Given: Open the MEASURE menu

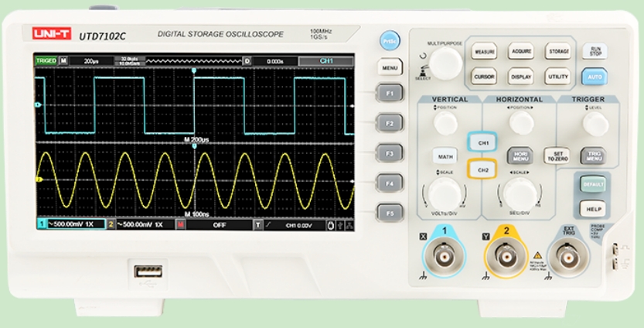Looking at the screenshot, I should pos(484,52).
